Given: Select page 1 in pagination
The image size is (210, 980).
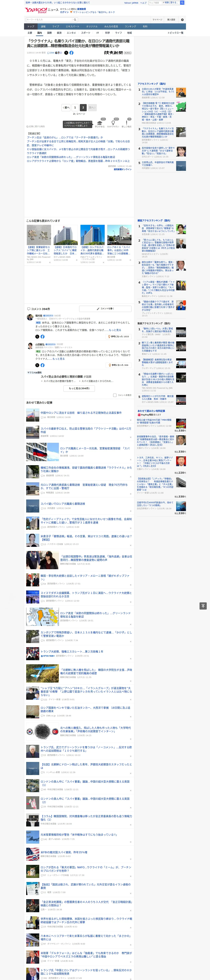Looking at the screenshot, I should (x=75, y=108).
